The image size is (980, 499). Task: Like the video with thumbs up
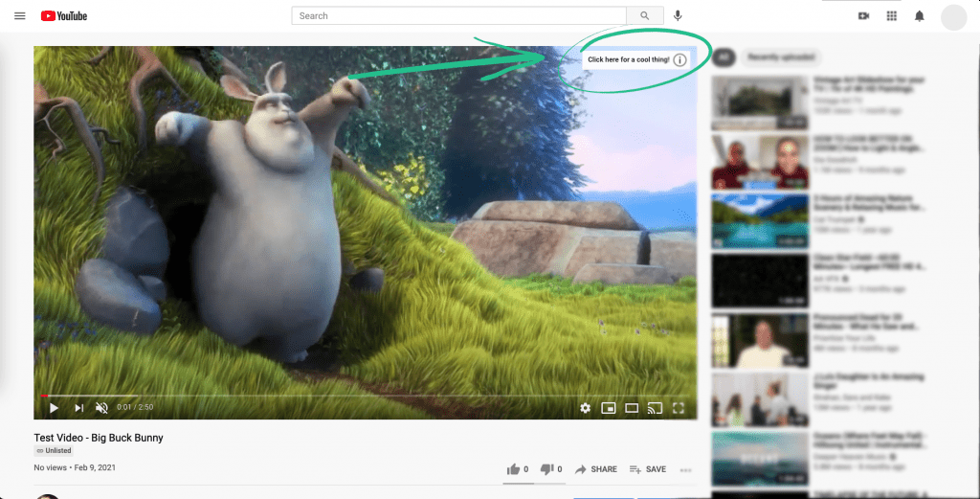(x=518, y=469)
